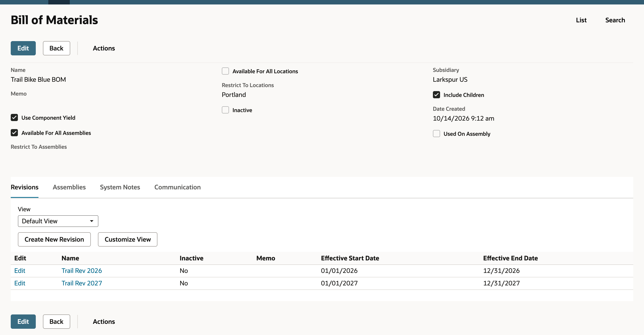
Task: Open the List link in header
Action: click(581, 20)
